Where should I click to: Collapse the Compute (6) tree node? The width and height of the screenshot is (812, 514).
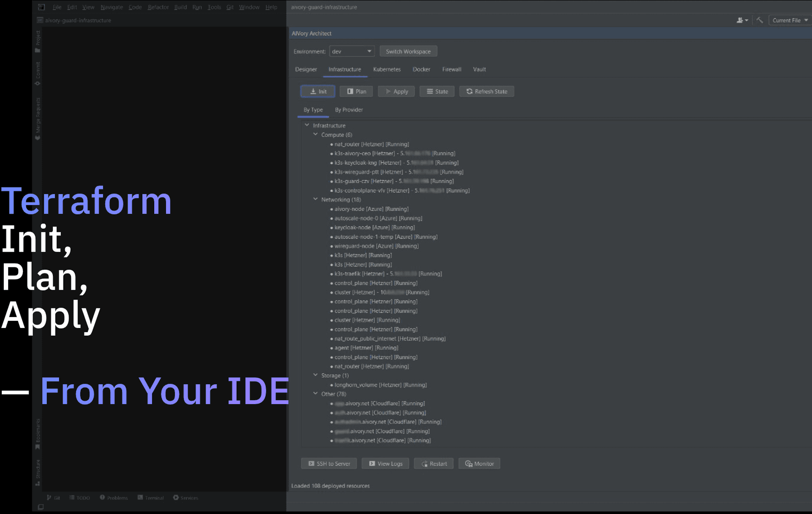[x=315, y=135]
